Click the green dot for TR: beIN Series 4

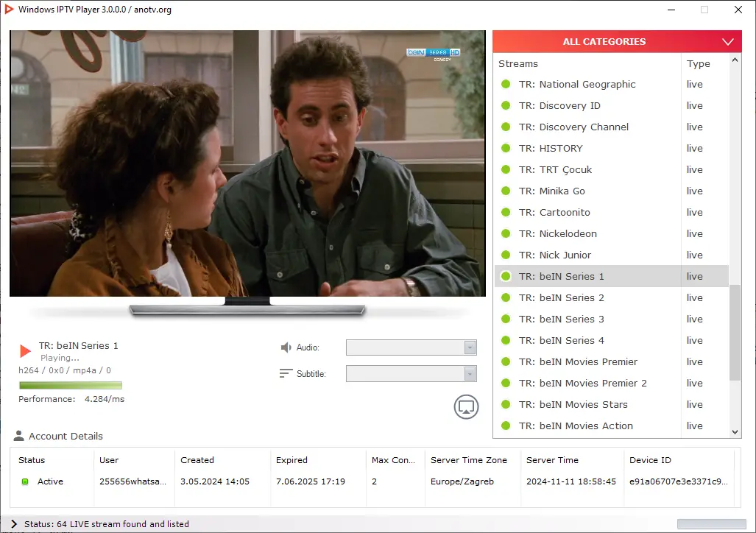(x=506, y=341)
